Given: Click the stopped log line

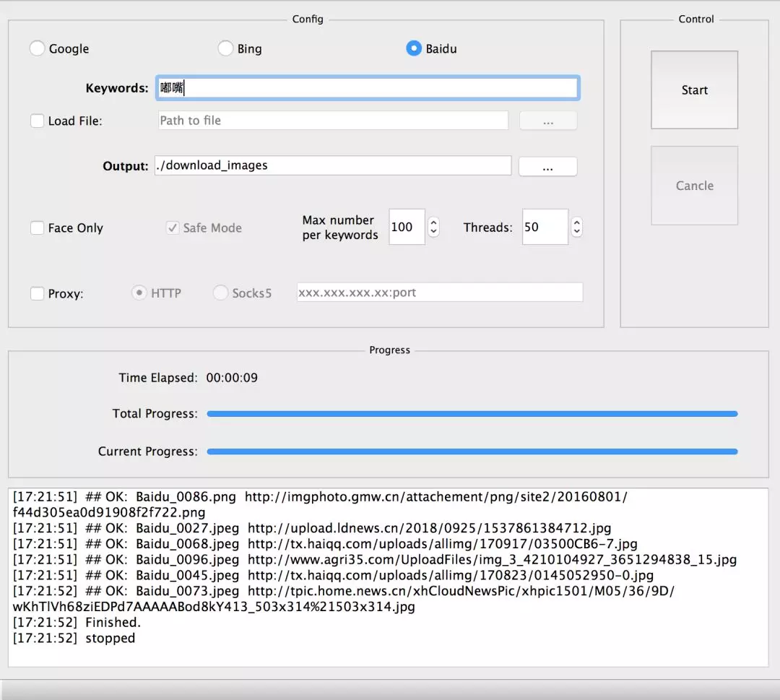Looking at the screenshot, I should pyautogui.click(x=74, y=639).
